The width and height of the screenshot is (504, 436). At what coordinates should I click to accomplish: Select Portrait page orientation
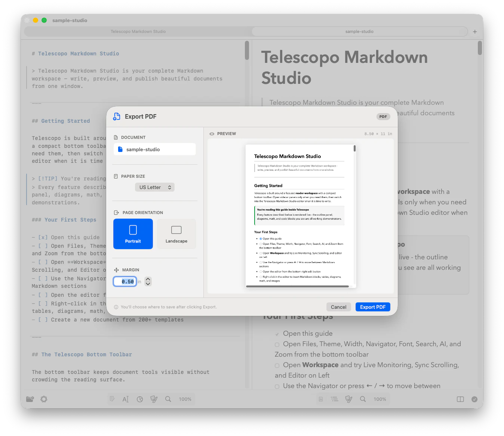133,234
